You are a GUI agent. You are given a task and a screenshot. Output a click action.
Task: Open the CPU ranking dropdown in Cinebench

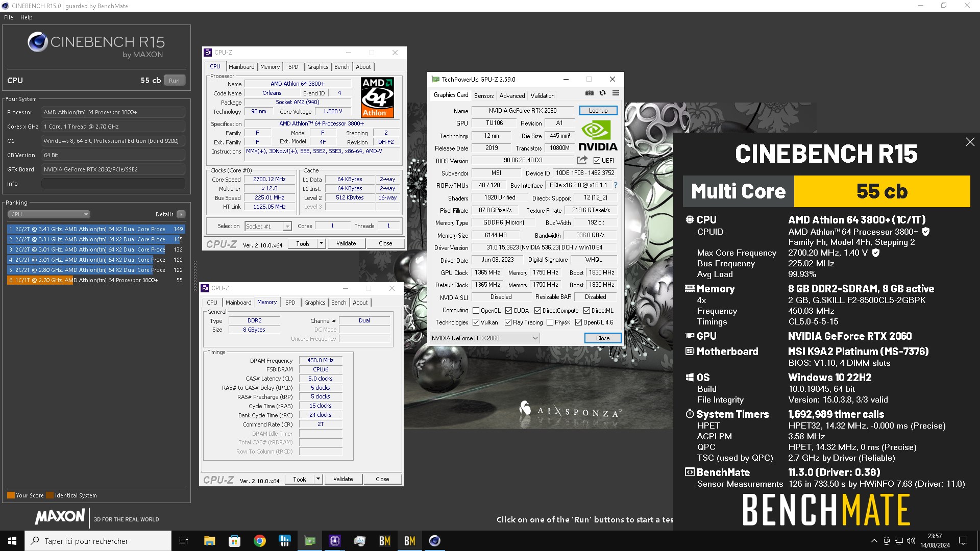(x=49, y=214)
